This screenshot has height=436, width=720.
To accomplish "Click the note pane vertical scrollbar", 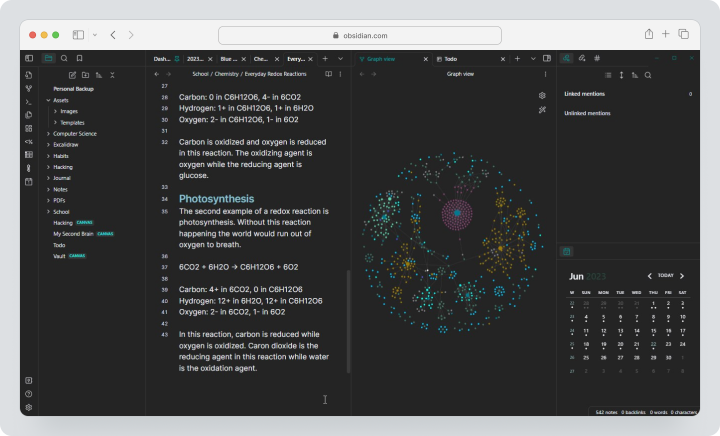I will point(349,321).
